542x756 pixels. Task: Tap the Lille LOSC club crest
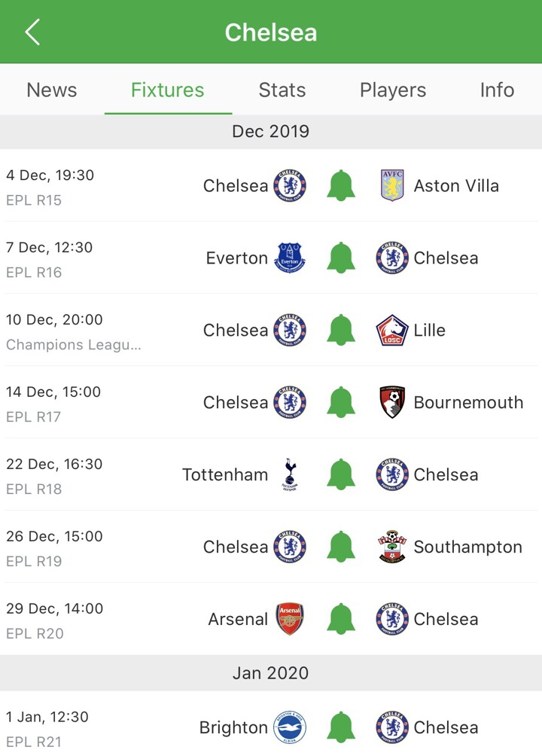click(392, 330)
